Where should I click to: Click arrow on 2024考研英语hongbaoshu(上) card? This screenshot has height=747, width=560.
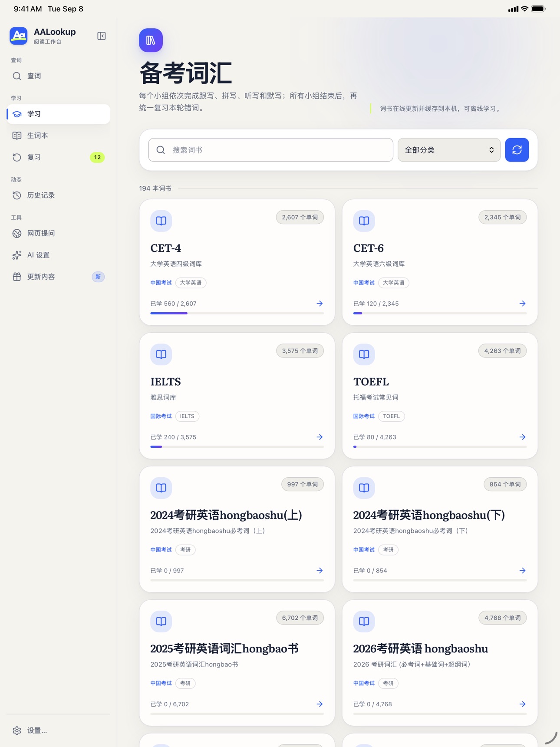click(x=320, y=571)
